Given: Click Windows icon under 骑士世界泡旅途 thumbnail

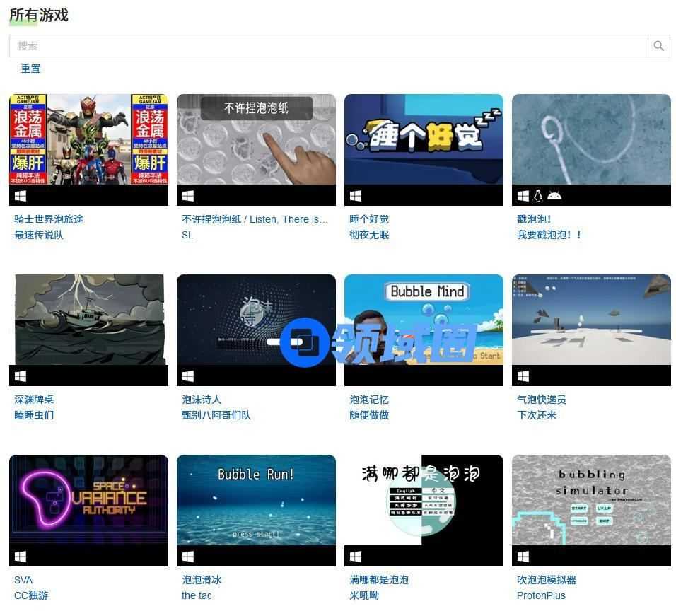Looking at the screenshot, I should tap(20, 196).
